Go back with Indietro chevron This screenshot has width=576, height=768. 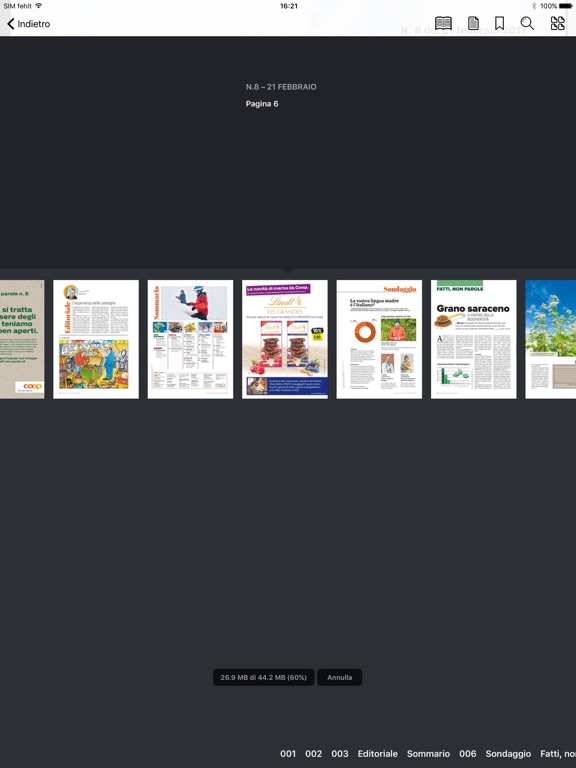click(x=28, y=24)
